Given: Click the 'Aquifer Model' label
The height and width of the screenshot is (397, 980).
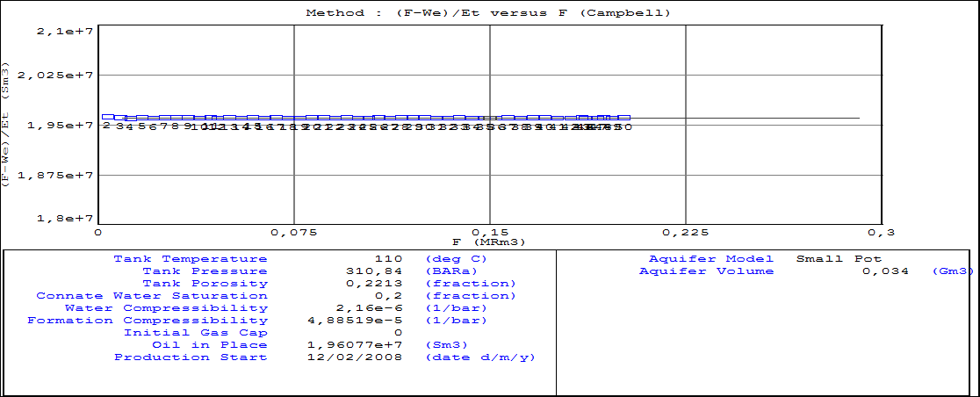Looking at the screenshot, I should tap(711, 259).
